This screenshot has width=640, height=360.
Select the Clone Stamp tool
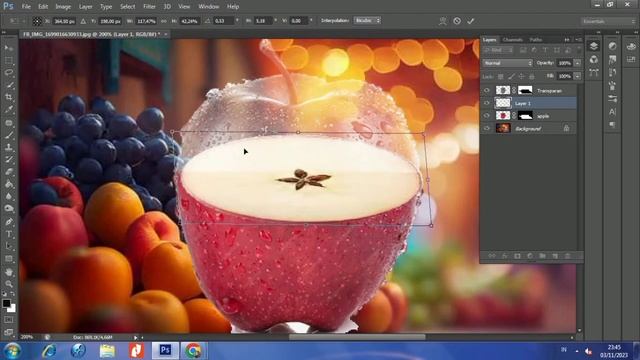[x=9, y=147]
